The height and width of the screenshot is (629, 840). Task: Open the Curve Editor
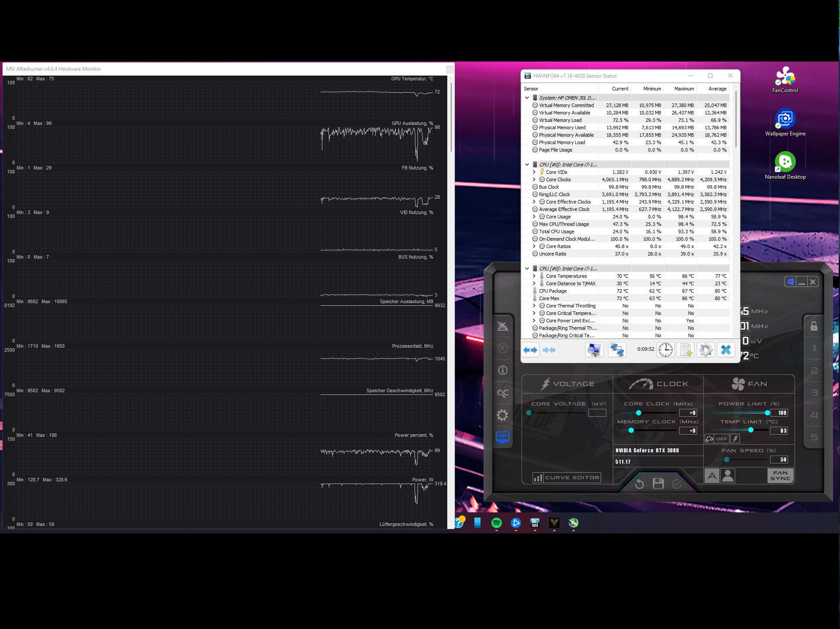coord(567,477)
